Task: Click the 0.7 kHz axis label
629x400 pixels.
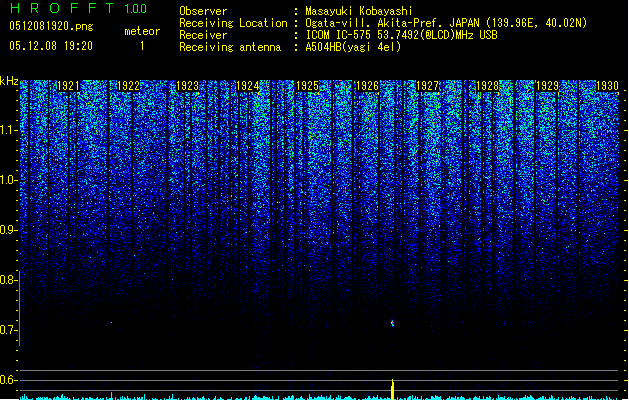Action: click(x=9, y=330)
